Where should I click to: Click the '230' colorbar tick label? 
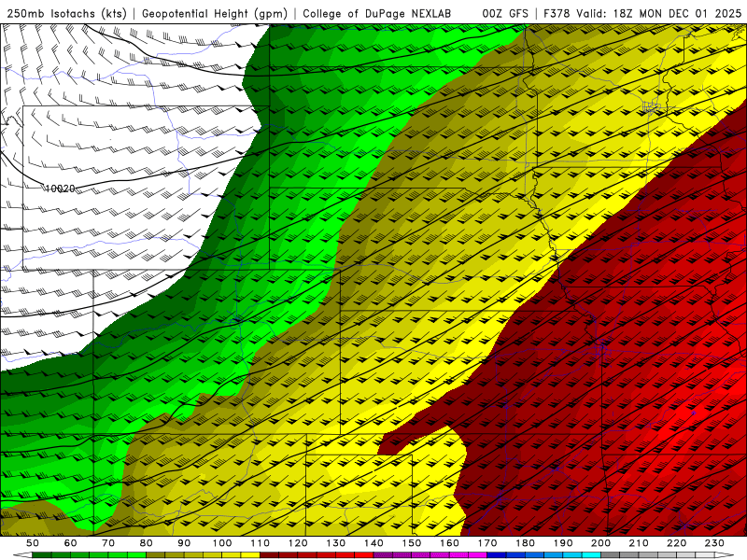(715, 543)
